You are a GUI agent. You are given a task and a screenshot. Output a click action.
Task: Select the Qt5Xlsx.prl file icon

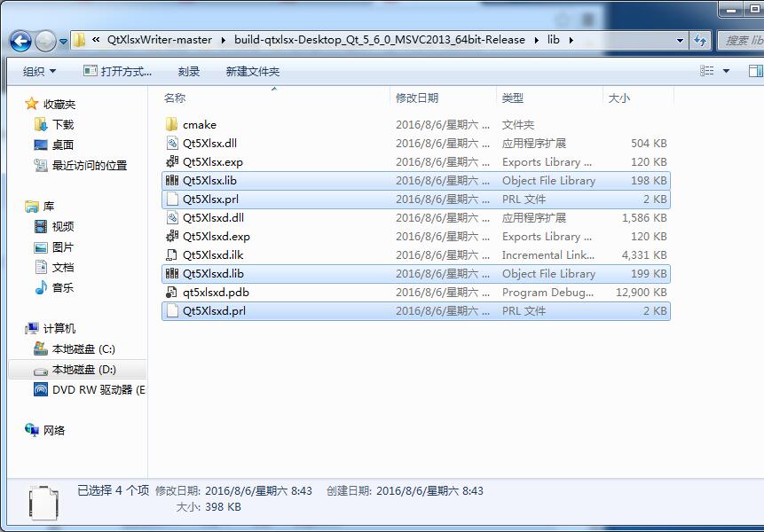[x=172, y=199]
